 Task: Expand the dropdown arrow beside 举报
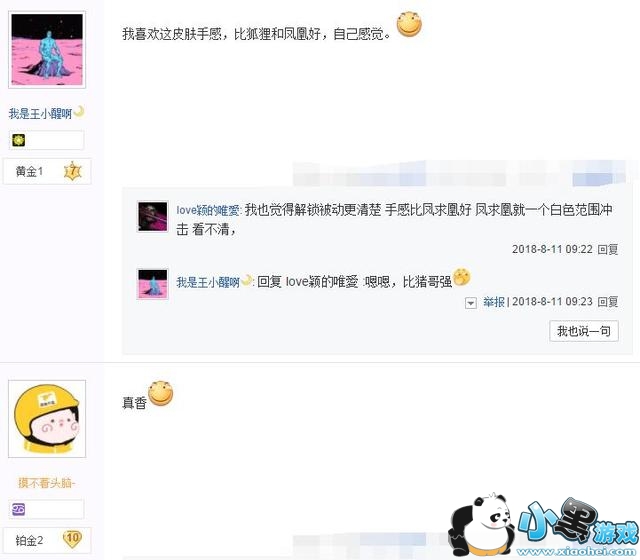coord(471,303)
